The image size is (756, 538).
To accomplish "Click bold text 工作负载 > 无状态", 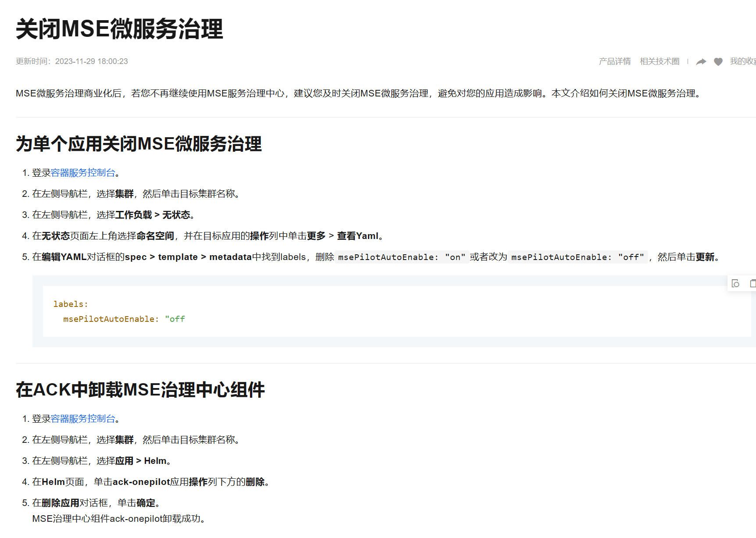I will pyautogui.click(x=153, y=215).
